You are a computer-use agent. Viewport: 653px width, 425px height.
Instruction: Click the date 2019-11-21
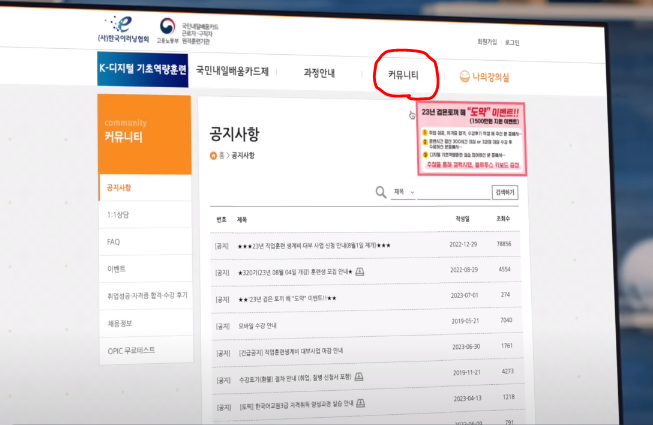[466, 373]
